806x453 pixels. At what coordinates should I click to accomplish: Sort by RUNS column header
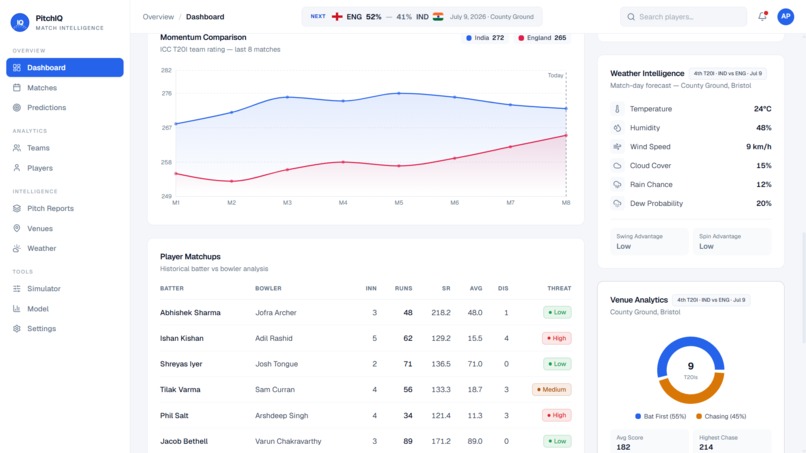(404, 288)
